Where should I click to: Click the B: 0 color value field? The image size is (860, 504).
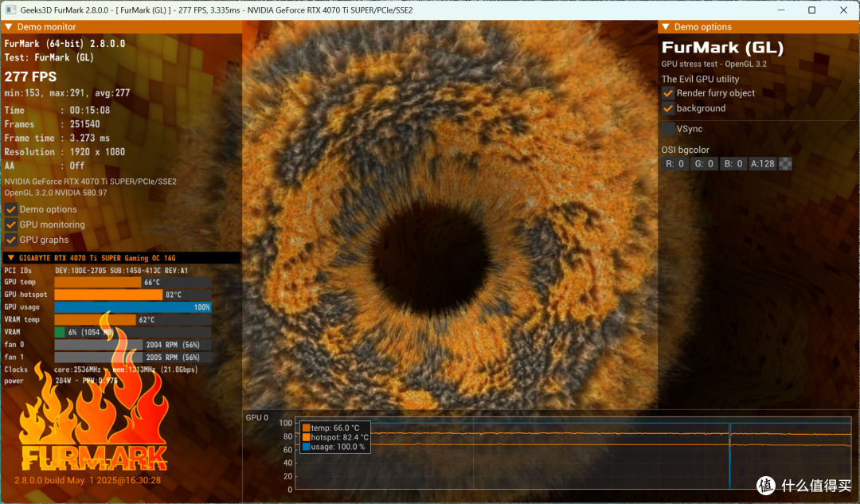(733, 164)
